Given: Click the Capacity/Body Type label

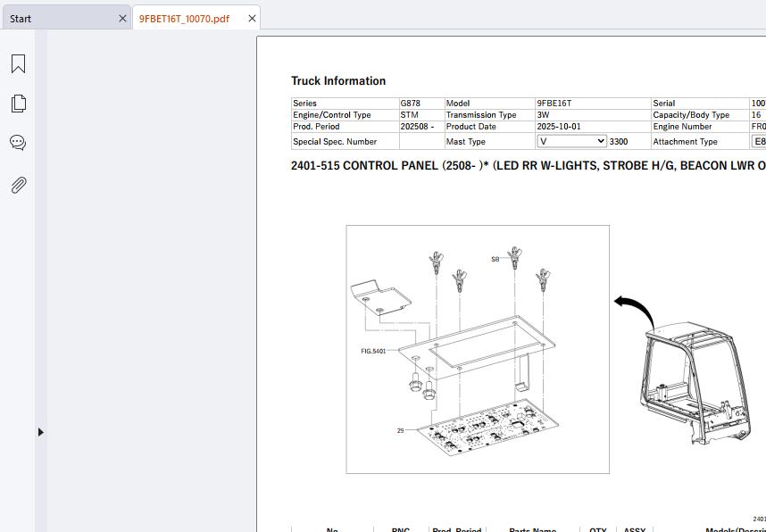Looking at the screenshot, I should click(691, 115).
